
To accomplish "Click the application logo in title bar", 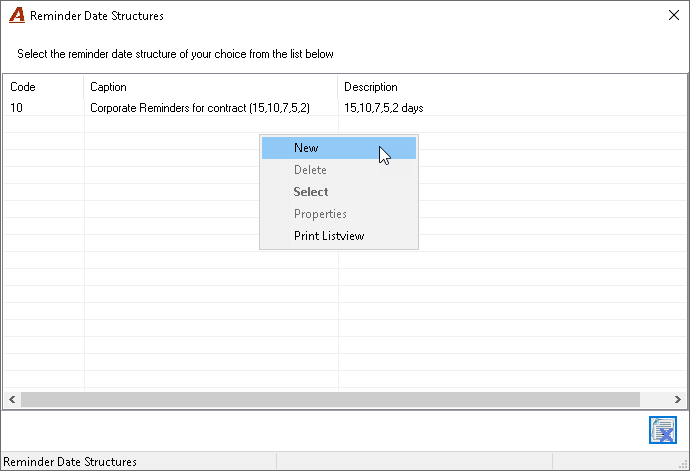I will [17, 15].
